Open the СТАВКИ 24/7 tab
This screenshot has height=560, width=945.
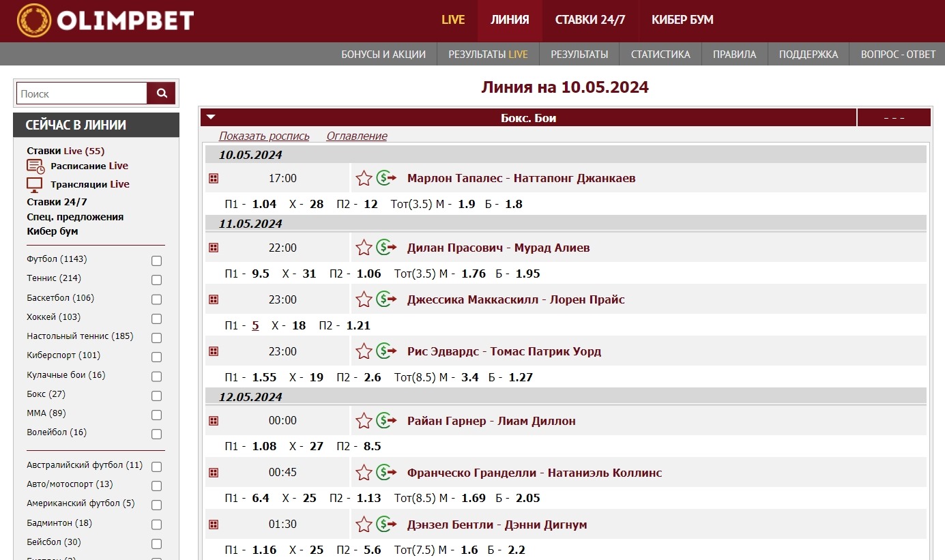tap(590, 20)
